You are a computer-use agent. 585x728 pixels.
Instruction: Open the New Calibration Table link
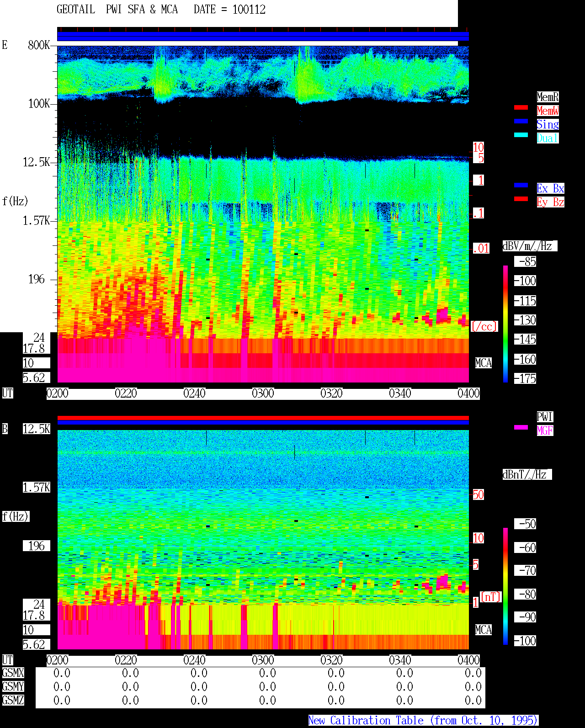click(423, 721)
